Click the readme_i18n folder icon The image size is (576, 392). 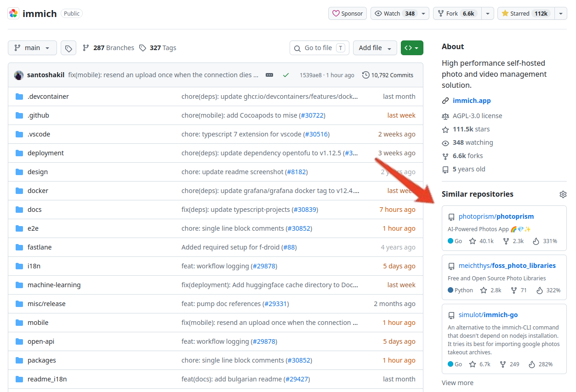point(19,379)
